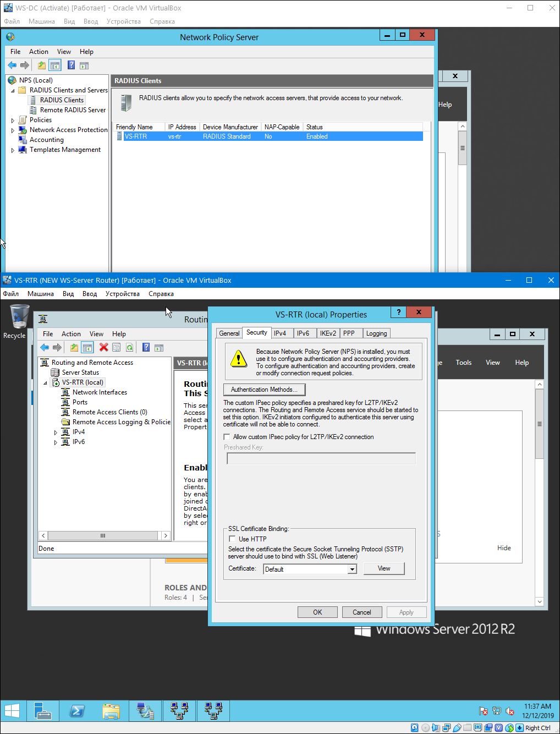Click red Delete icon in Routing toolbar

coord(103,347)
